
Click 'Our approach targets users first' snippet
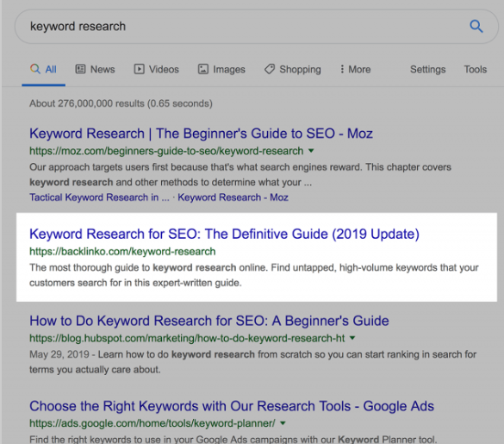pyautogui.click(x=240, y=174)
